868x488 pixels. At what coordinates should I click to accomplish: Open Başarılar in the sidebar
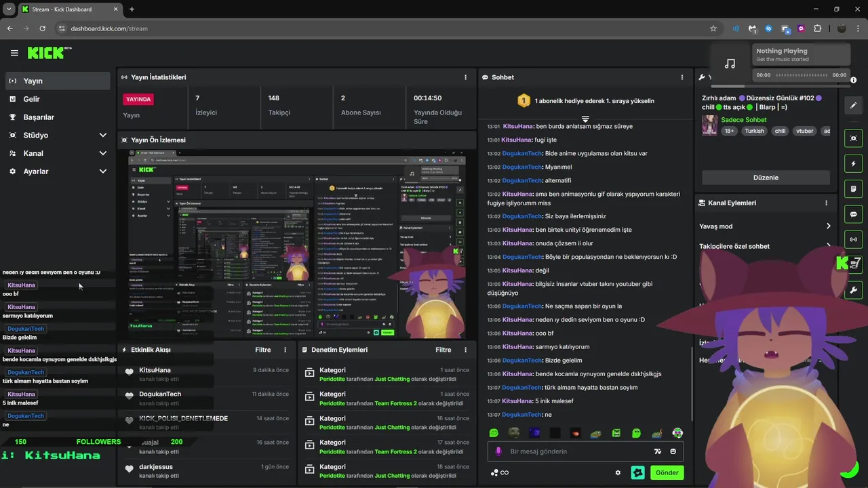point(58,117)
